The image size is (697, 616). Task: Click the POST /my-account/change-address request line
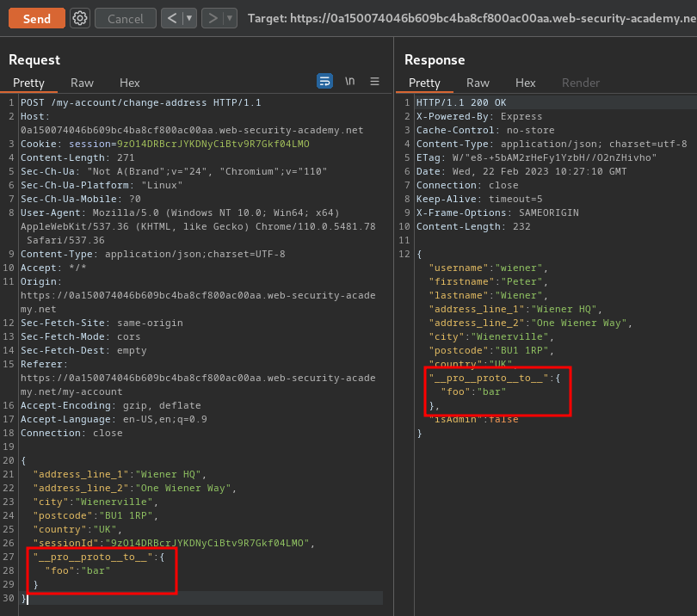click(x=141, y=102)
